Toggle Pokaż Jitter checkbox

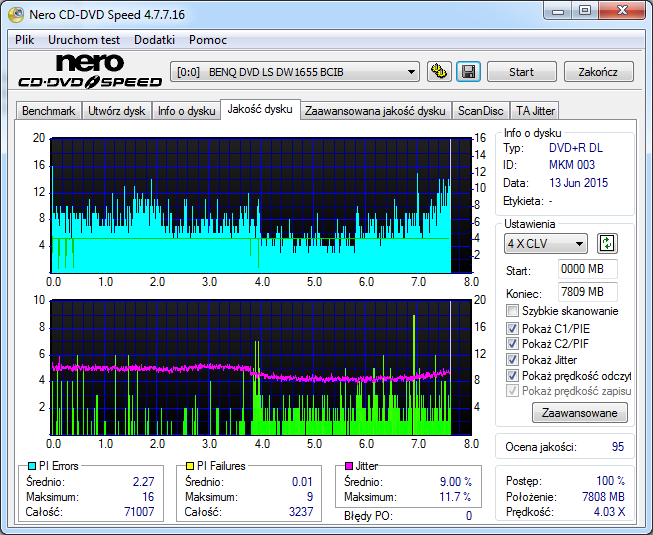click(512, 360)
